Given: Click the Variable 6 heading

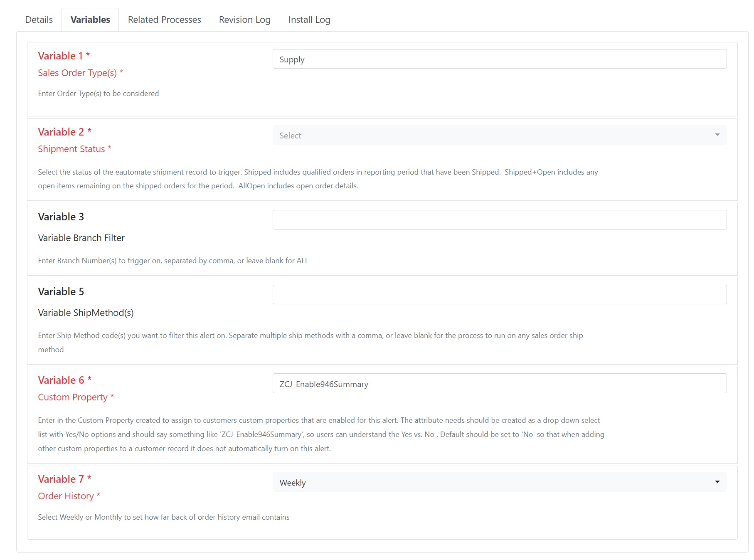Looking at the screenshot, I should [x=65, y=380].
